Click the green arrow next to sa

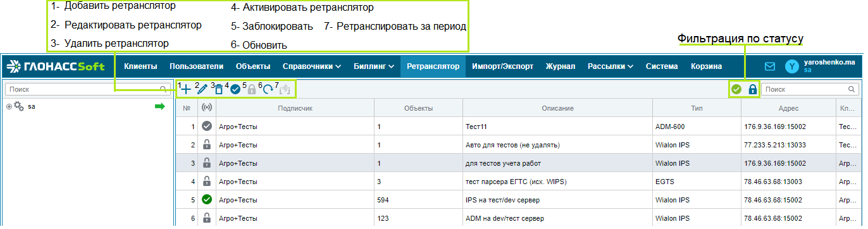160,107
